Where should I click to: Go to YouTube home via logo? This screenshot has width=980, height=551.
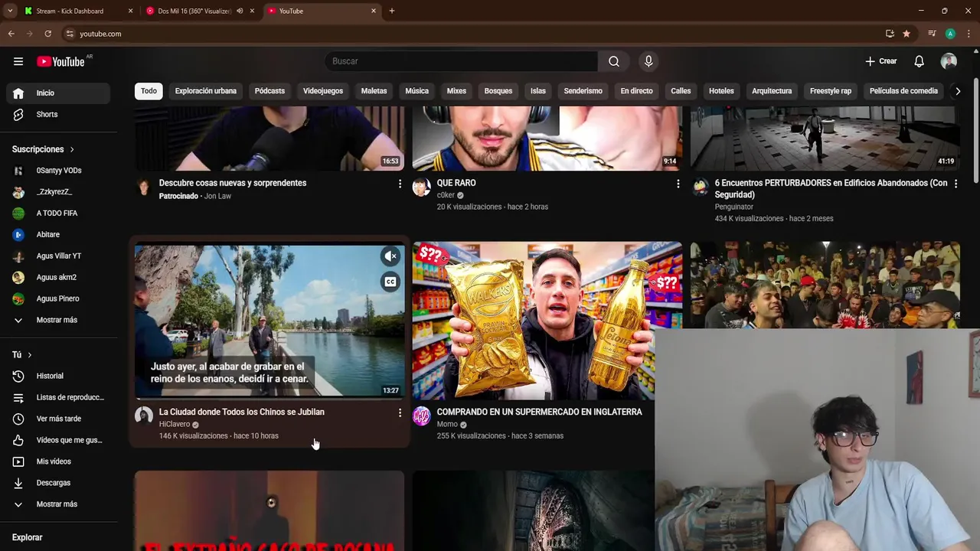60,61
